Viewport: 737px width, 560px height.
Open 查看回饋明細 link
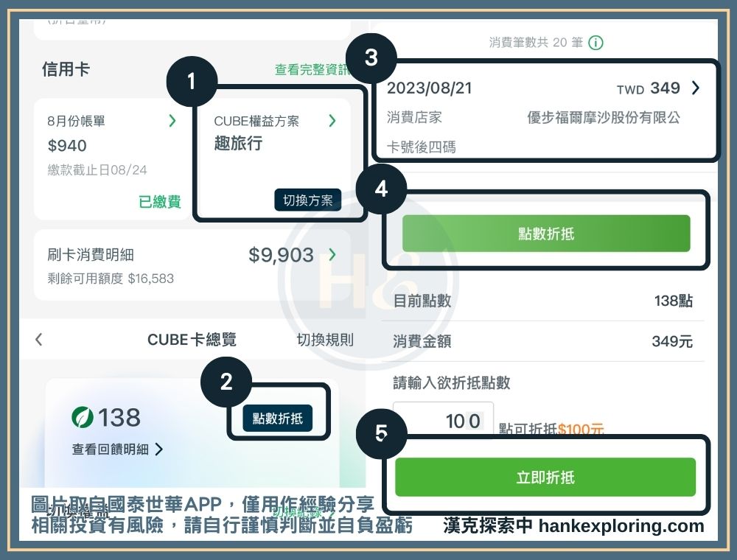tap(110, 449)
